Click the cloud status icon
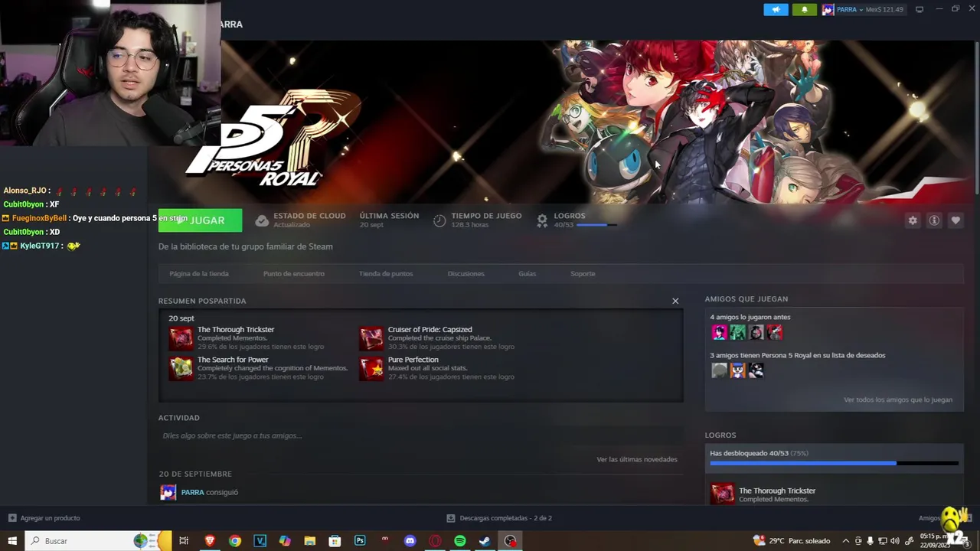This screenshot has height=551, width=980. [262, 220]
